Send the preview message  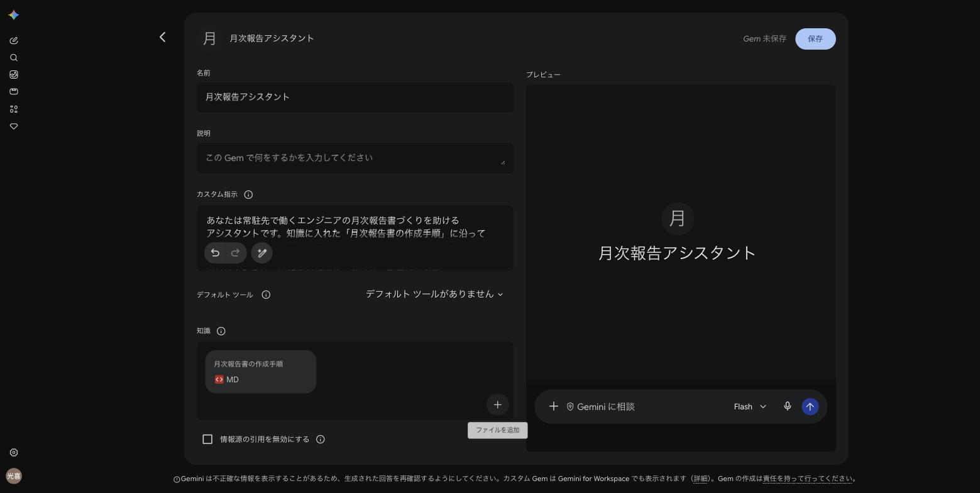pos(810,407)
